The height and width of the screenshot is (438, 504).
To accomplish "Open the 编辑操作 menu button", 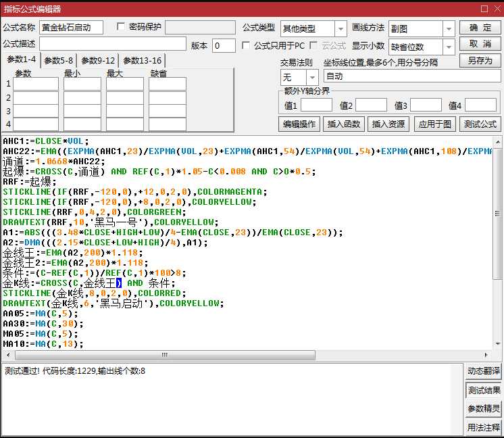I will [x=299, y=124].
